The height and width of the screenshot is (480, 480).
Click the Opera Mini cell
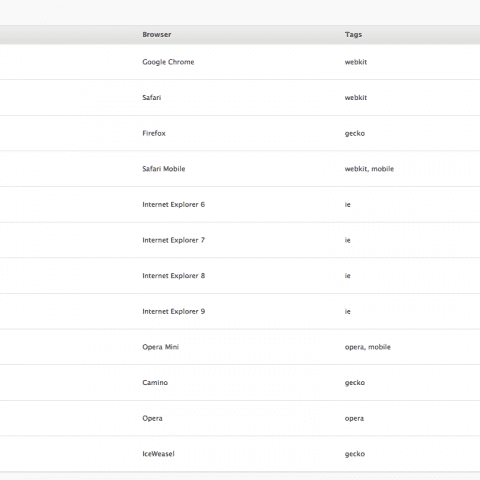point(161,347)
